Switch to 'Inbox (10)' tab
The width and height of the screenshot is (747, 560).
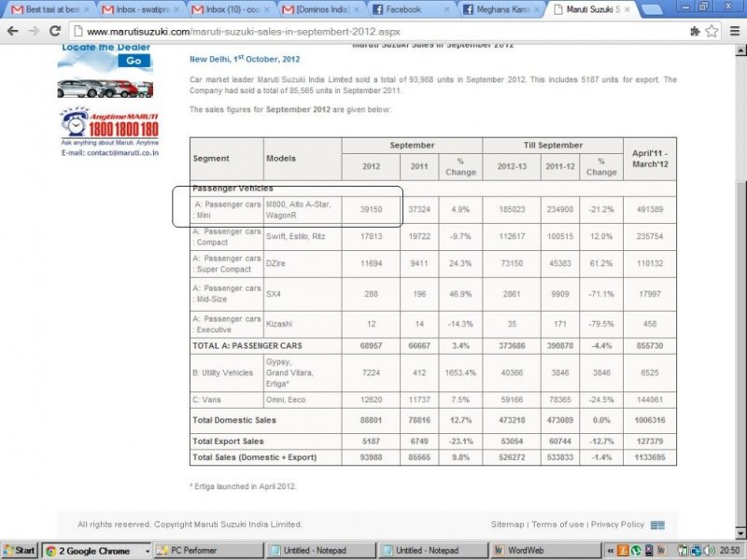[x=230, y=9]
